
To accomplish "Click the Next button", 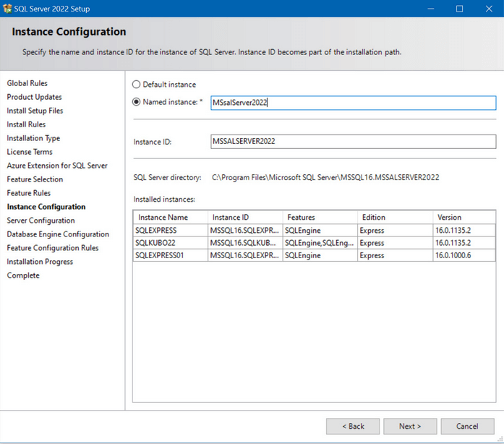I will pyautogui.click(x=410, y=426).
